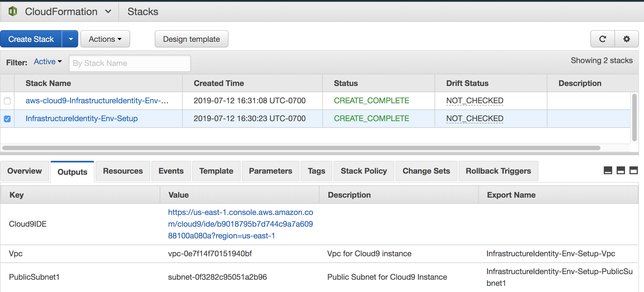Maximize detail pane with last layout icon
Image resolution: width=644 pixels, height=292 pixels.
[634, 170]
